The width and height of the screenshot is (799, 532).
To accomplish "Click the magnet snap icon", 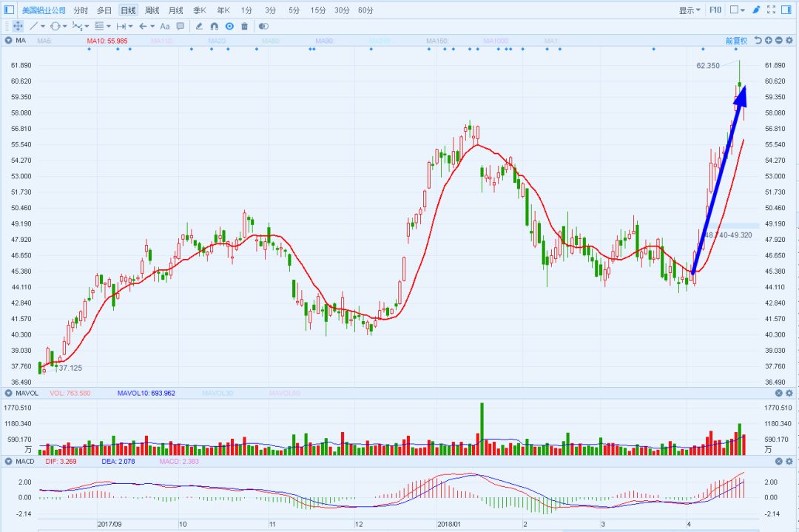I will coord(215,26).
